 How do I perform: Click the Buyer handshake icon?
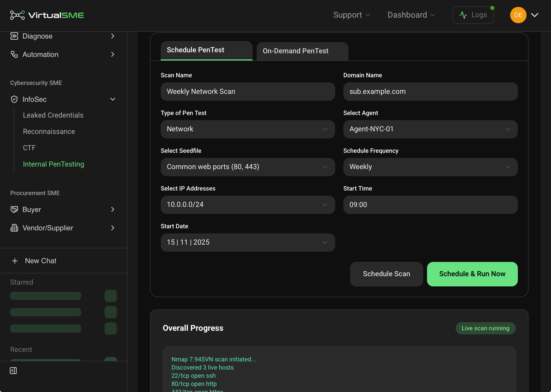click(14, 209)
